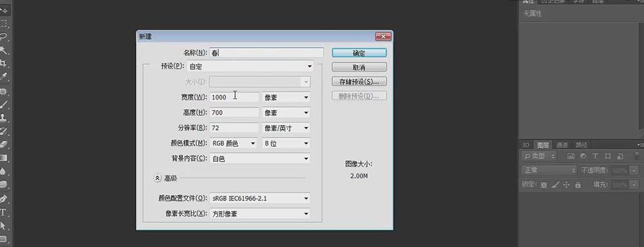Filter layers by type layers icon
Image resolution: width=644 pixels, height=247 pixels.
coord(595,156)
